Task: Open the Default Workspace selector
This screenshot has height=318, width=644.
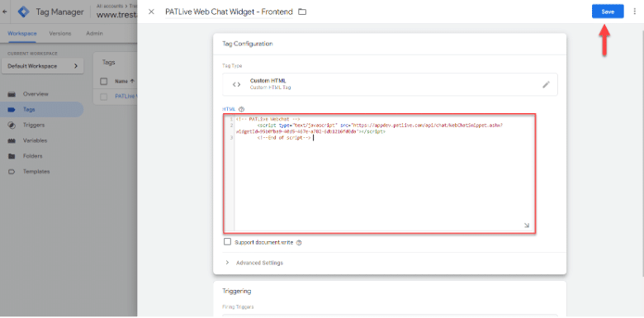Action: coord(43,66)
